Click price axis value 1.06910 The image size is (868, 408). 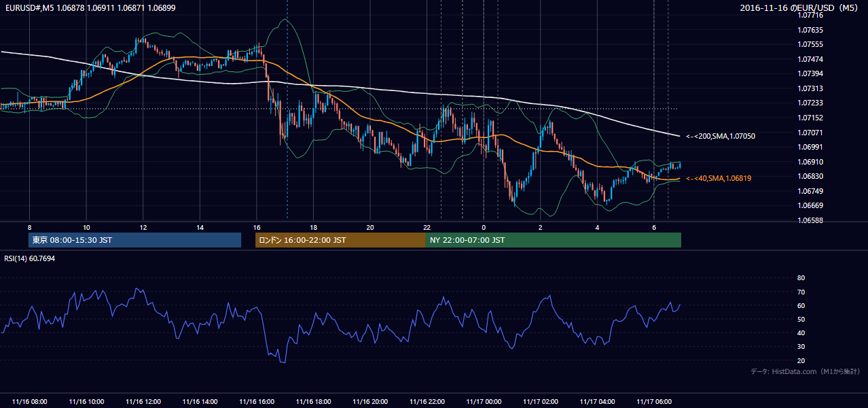[810, 162]
